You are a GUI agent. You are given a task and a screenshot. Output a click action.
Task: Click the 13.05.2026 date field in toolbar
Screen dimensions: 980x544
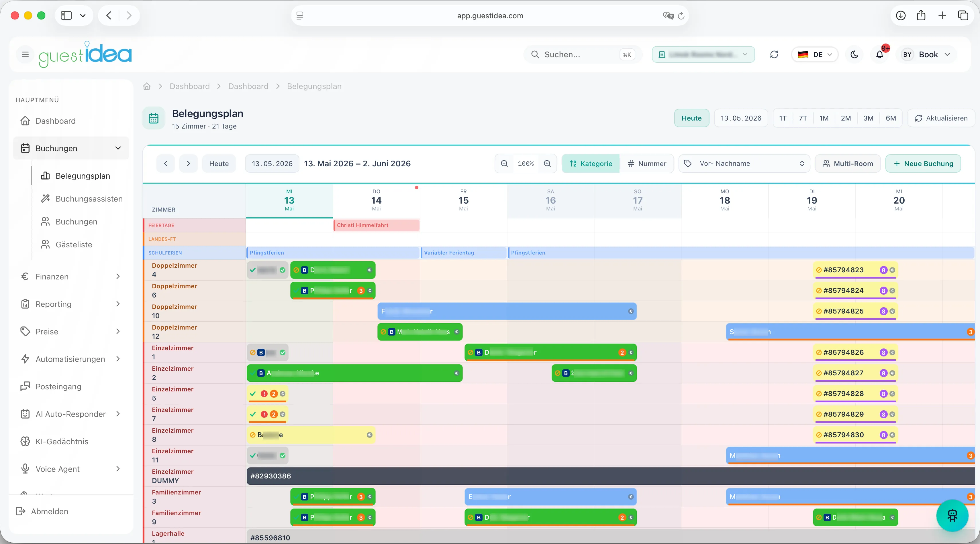click(272, 163)
